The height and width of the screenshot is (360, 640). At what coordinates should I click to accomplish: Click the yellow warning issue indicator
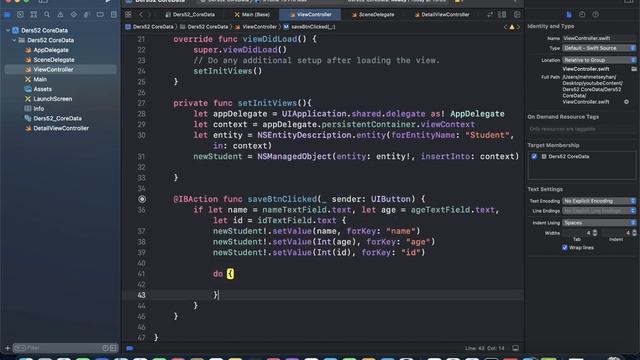[x=511, y=27]
